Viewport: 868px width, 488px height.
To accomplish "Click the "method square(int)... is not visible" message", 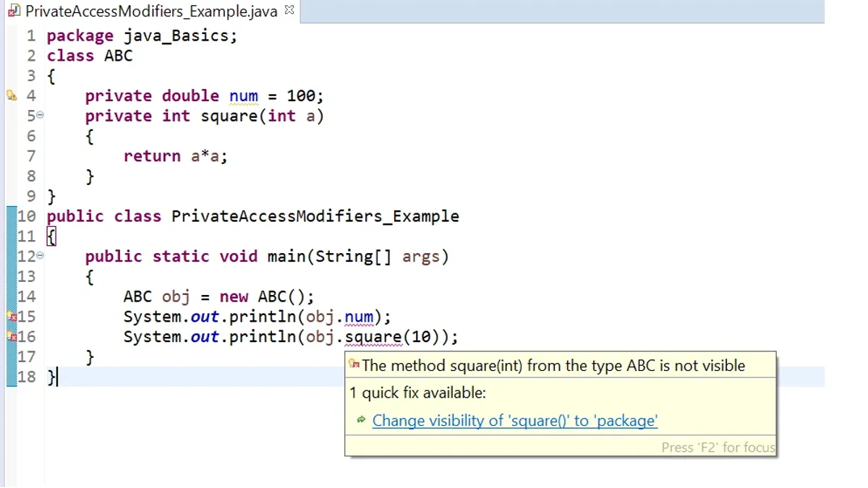I will [553, 366].
